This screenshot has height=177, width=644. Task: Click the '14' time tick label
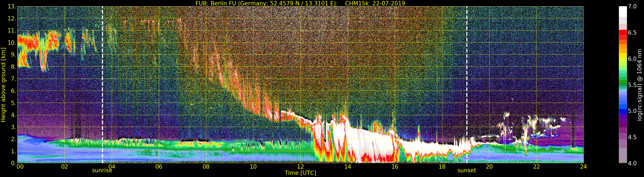coord(348,167)
